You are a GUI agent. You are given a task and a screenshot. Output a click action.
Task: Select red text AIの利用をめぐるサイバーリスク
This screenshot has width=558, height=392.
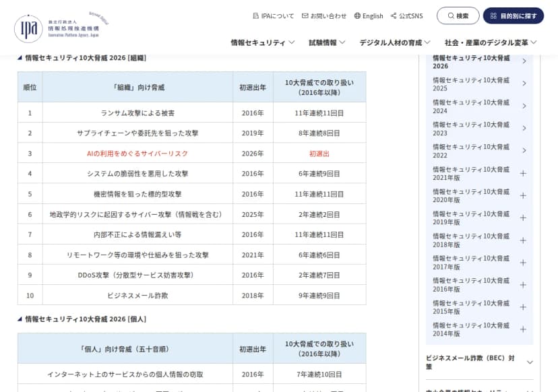pos(137,154)
